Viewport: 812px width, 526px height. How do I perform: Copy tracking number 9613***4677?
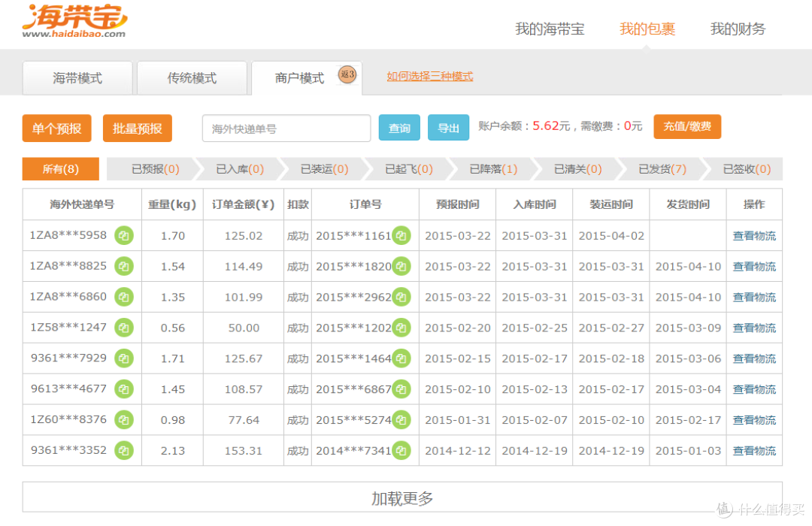[124, 388]
